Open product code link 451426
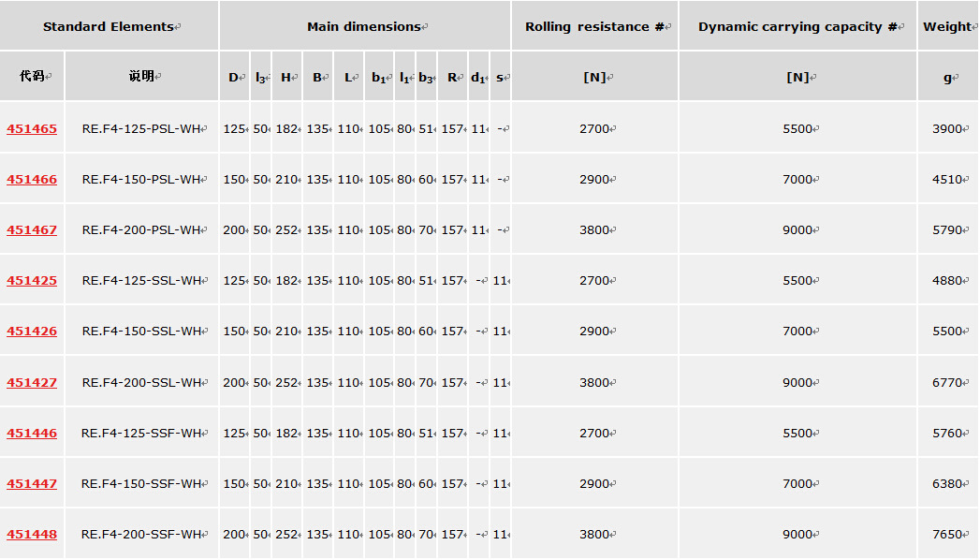 click(x=32, y=332)
